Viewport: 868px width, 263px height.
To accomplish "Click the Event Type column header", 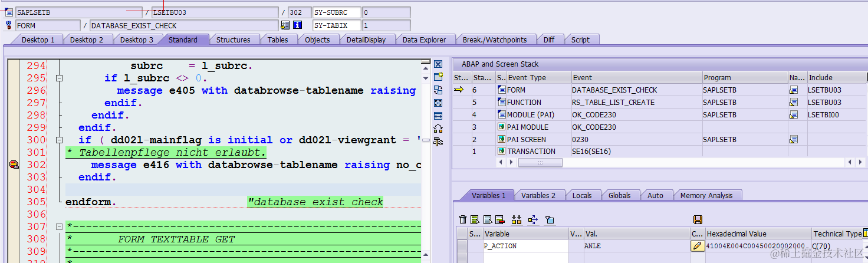I will click(539, 77).
